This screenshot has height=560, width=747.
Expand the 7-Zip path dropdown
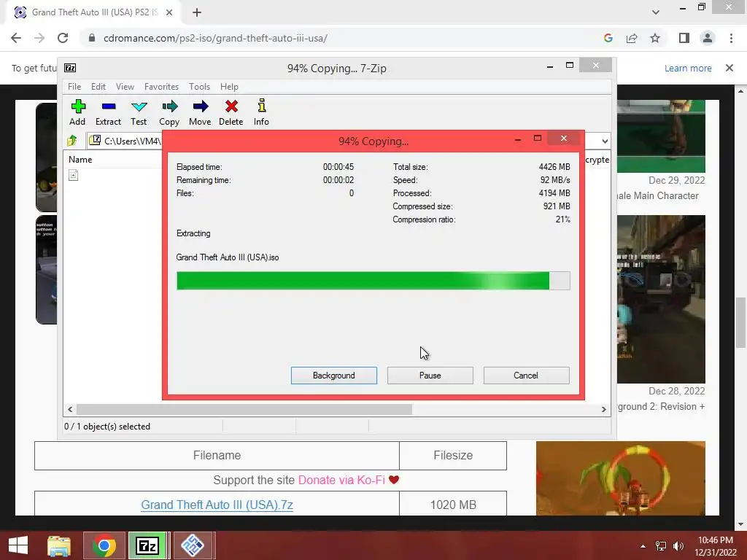pos(605,141)
